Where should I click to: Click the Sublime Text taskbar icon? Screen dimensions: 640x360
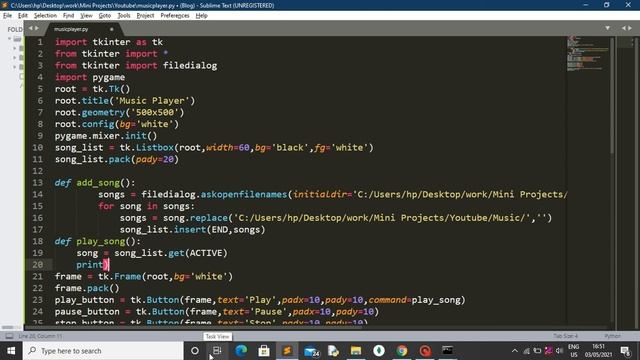[287, 351]
